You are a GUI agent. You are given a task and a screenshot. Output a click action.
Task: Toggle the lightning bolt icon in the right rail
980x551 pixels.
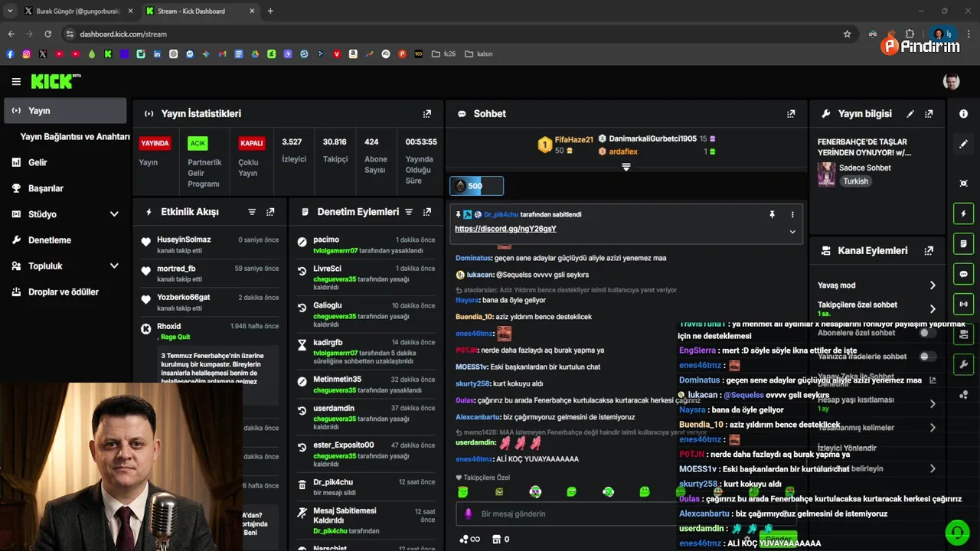(963, 214)
